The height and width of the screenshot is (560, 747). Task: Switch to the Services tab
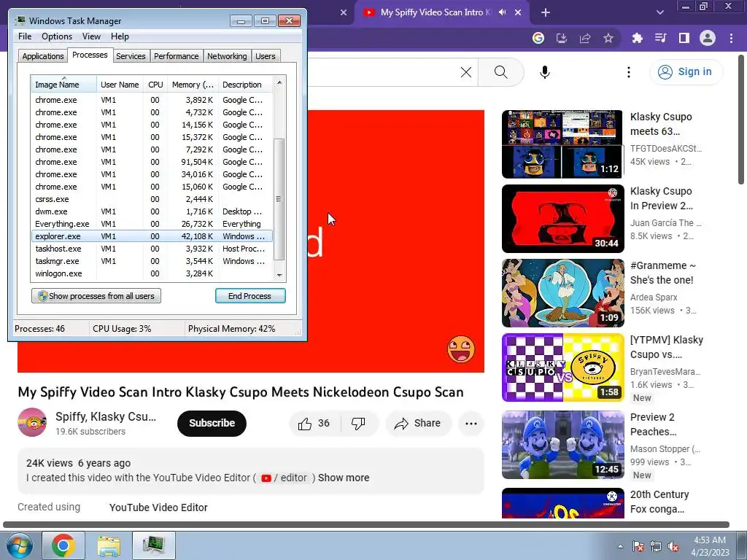(131, 56)
